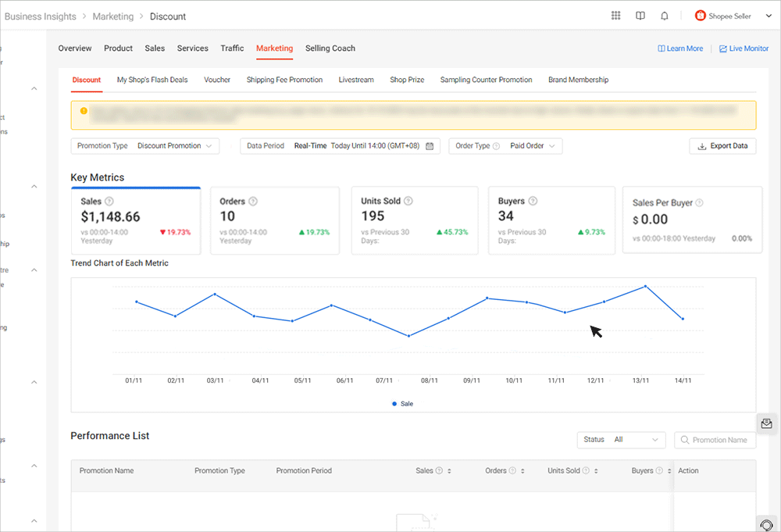Click the Order Type help icon
The image size is (781, 532).
tap(496, 146)
